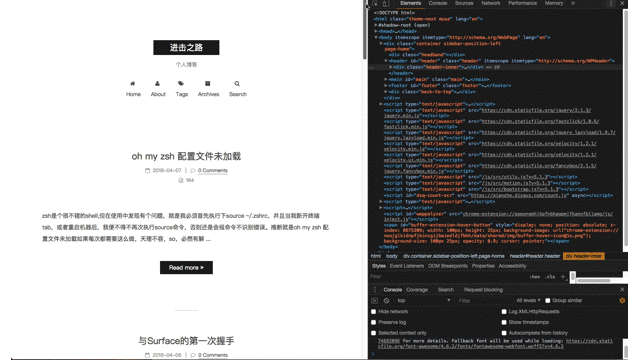Open the Performance tab

[522, 3]
